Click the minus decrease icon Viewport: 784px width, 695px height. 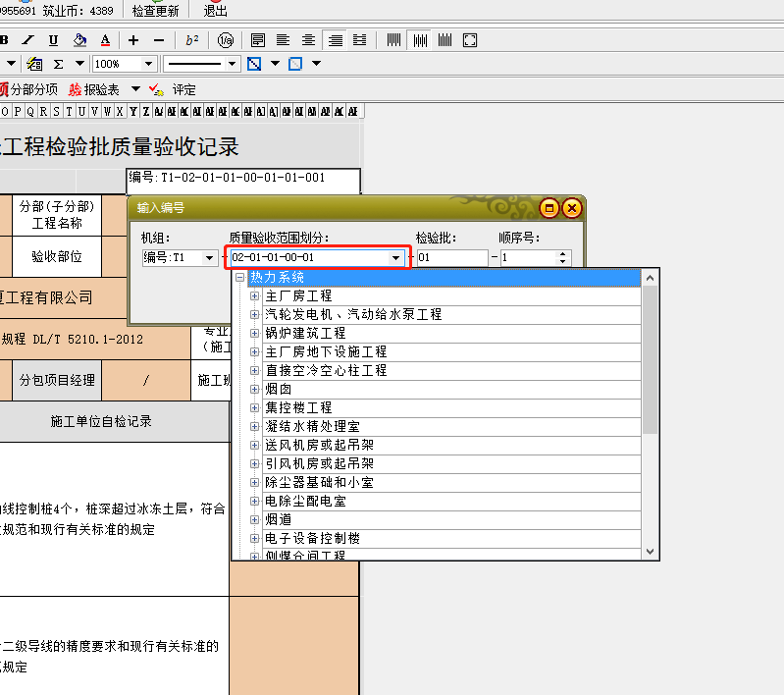[159, 40]
